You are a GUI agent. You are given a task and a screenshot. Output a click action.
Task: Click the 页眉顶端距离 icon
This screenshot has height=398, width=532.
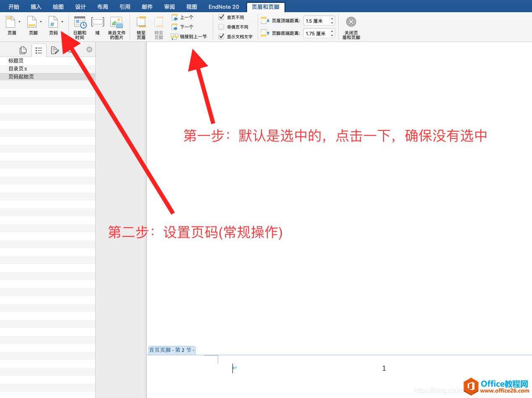pyautogui.click(x=265, y=21)
